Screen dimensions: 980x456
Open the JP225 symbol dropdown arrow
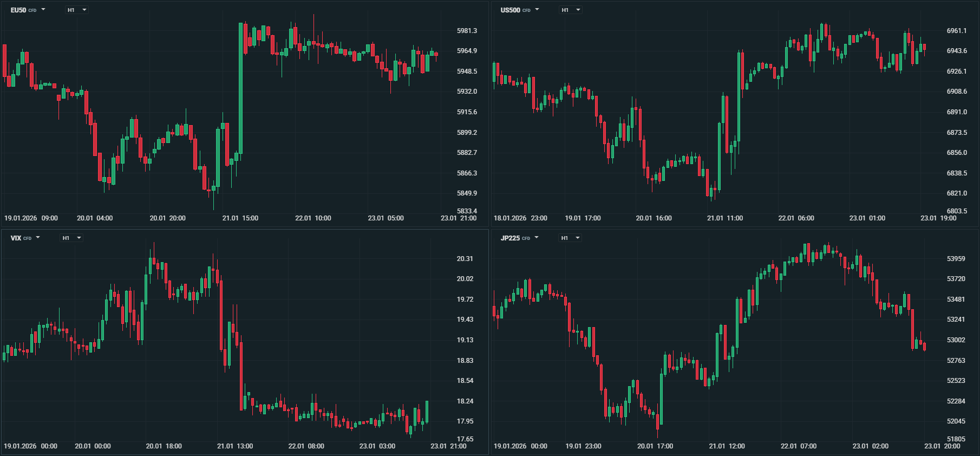pos(537,238)
